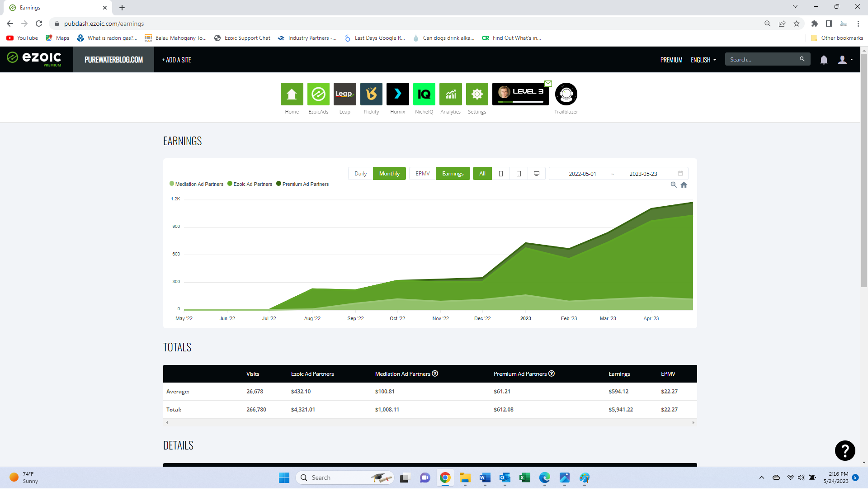Open the Humix app icon
The width and height of the screenshot is (868, 492).
coord(398,94)
